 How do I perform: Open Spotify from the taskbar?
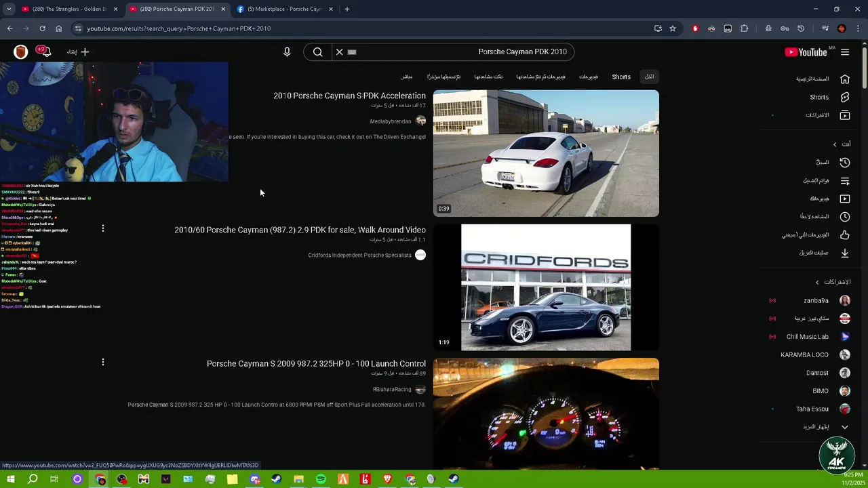321,479
